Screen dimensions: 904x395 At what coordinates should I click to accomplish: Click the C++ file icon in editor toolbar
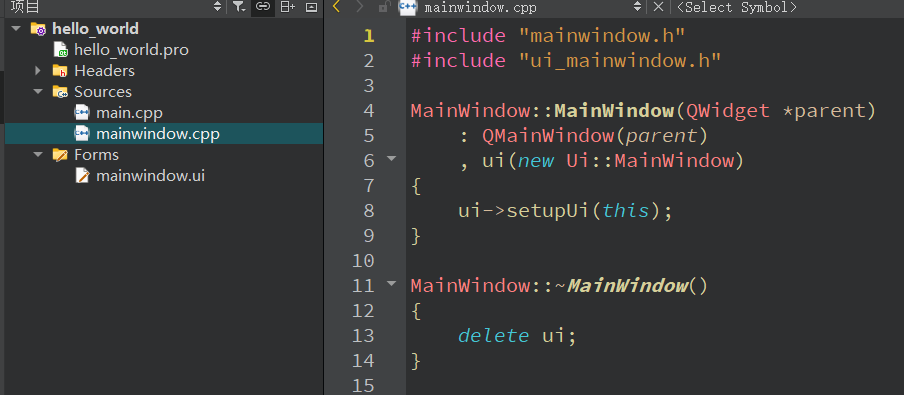pyautogui.click(x=408, y=7)
